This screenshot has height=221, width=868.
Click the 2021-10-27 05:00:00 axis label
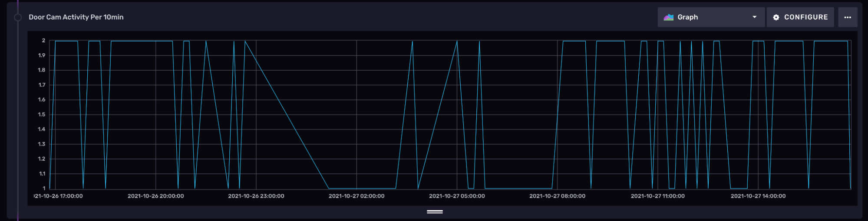[457, 196]
